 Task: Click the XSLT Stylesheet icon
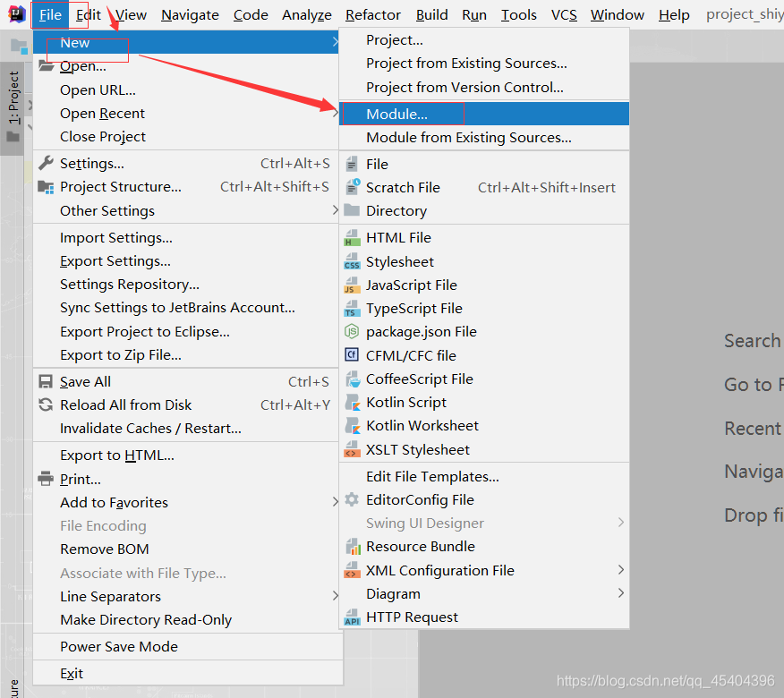(352, 449)
